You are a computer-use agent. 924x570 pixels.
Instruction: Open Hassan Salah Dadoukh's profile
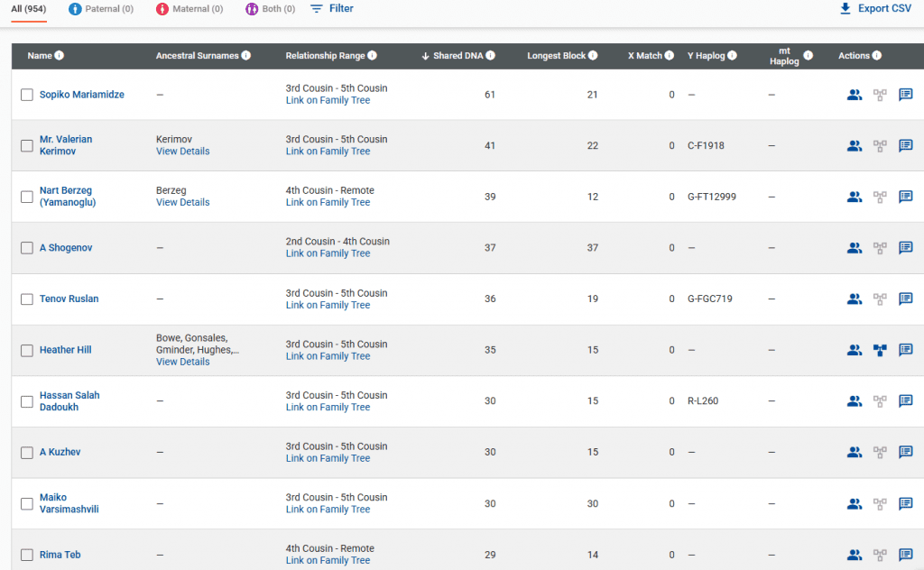[69, 401]
